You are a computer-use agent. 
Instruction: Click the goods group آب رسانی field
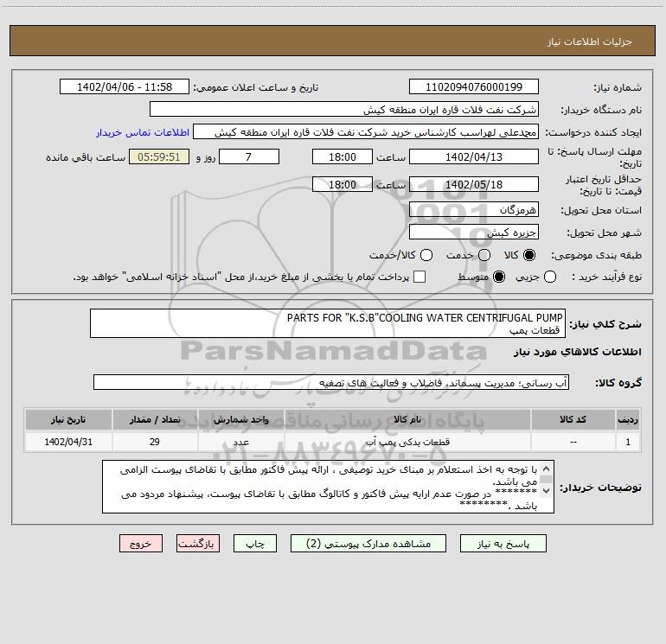331,382
